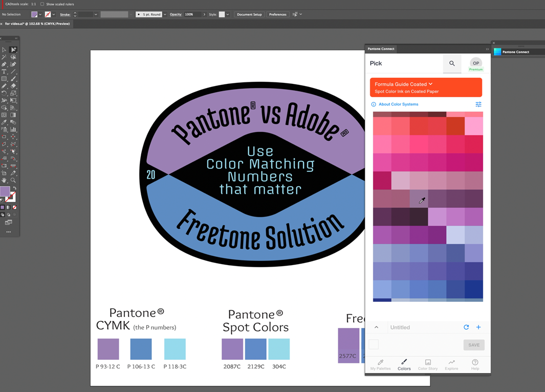Viewport: 545px width, 392px height.
Task: Open the Color Story tab
Action: tap(428, 365)
